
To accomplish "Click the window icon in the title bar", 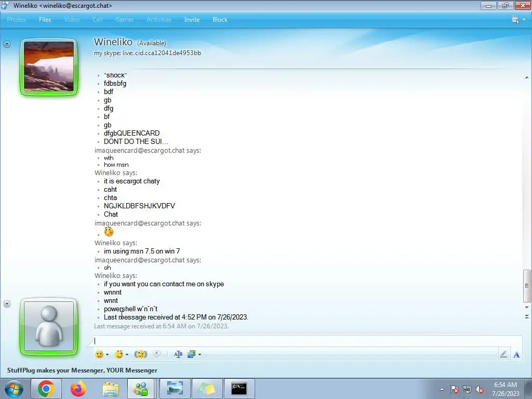I will pyautogui.click(x=5, y=5).
